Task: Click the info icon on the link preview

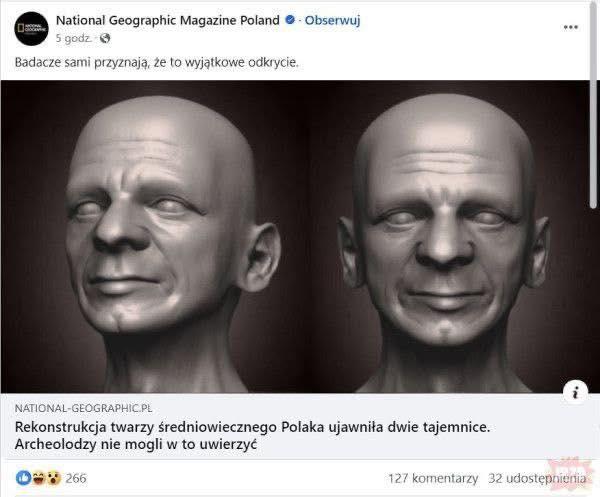Action: (x=575, y=392)
